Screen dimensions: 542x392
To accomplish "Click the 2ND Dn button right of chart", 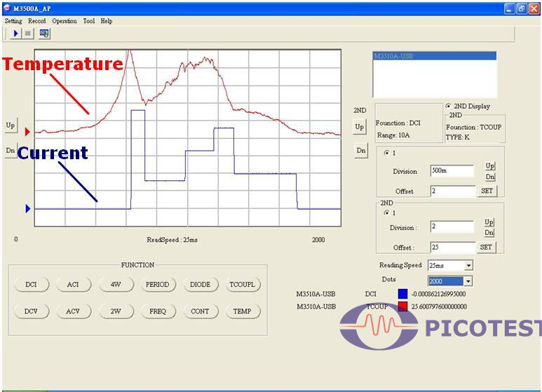I will pos(361,151).
